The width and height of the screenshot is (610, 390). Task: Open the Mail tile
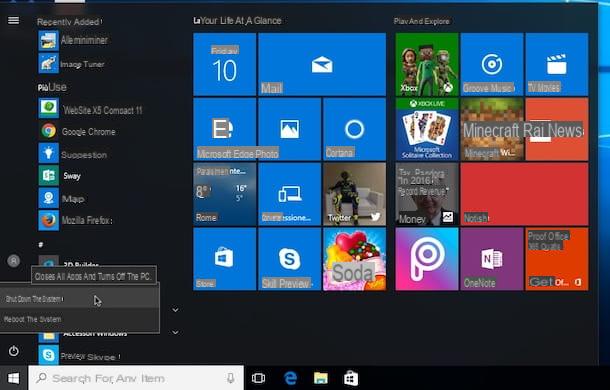[x=322, y=64]
